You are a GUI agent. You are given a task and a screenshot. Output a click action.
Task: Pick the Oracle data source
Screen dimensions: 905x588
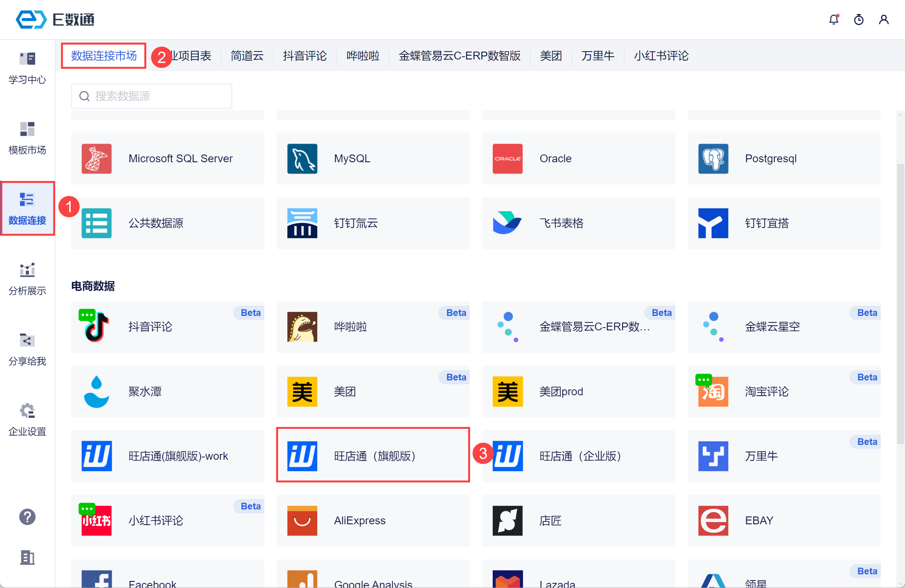click(578, 158)
